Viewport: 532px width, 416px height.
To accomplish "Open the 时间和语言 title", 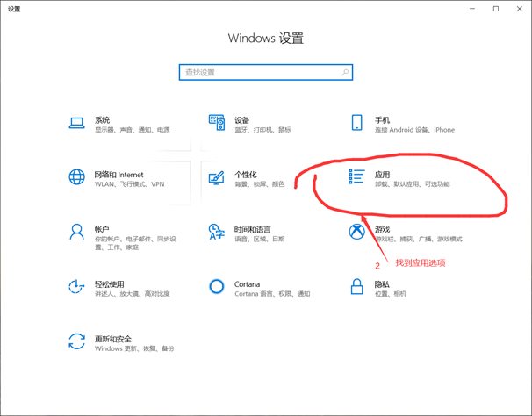I will pyautogui.click(x=253, y=229).
